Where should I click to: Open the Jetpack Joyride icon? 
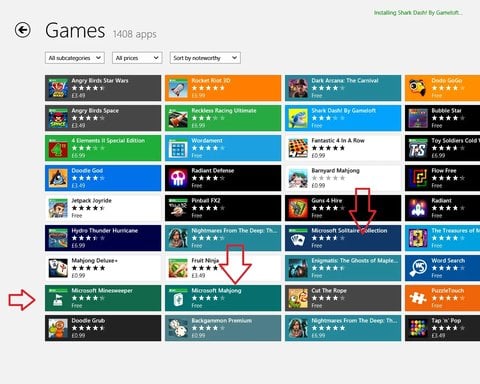pyautogui.click(x=58, y=208)
